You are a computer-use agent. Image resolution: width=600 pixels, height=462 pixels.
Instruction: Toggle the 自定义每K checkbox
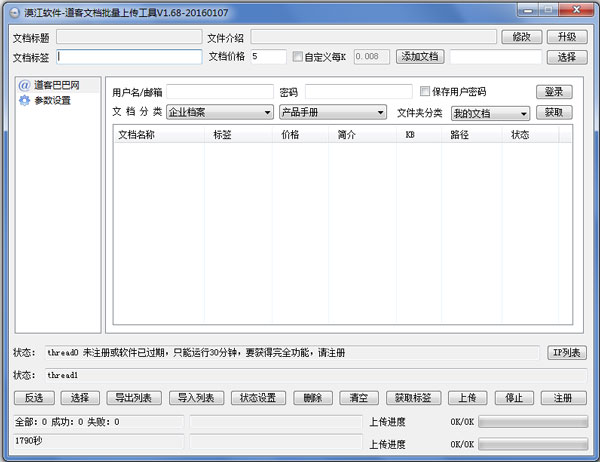(x=297, y=57)
